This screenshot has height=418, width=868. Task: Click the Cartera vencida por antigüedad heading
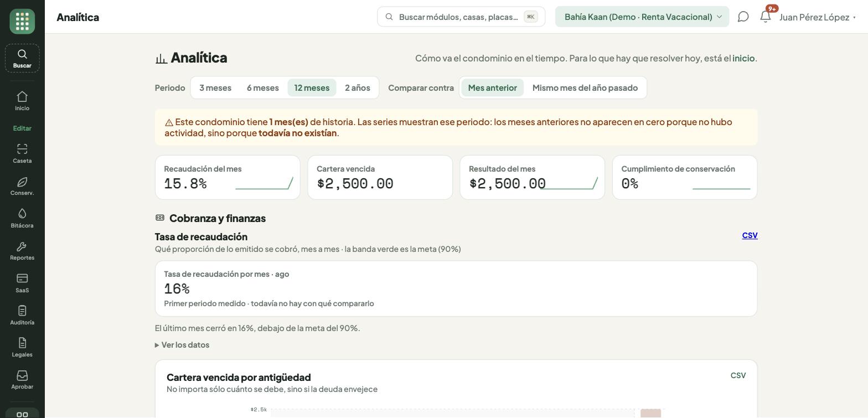click(239, 378)
